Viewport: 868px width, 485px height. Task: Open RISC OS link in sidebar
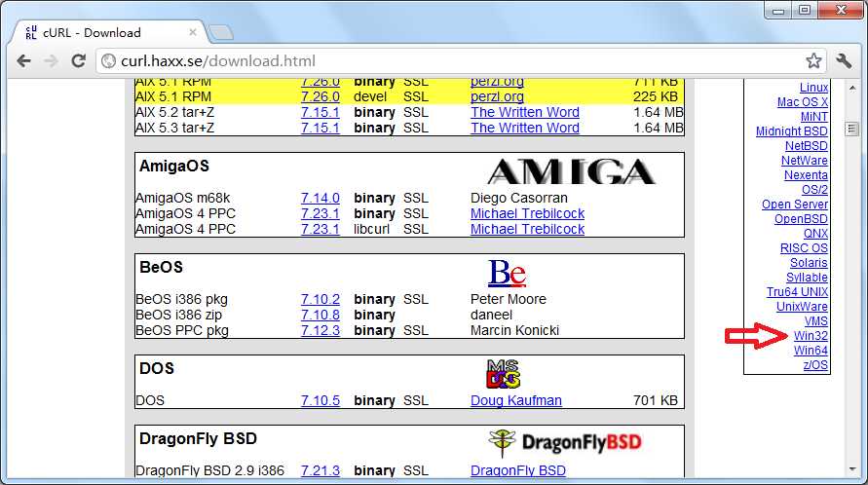pyautogui.click(x=804, y=248)
